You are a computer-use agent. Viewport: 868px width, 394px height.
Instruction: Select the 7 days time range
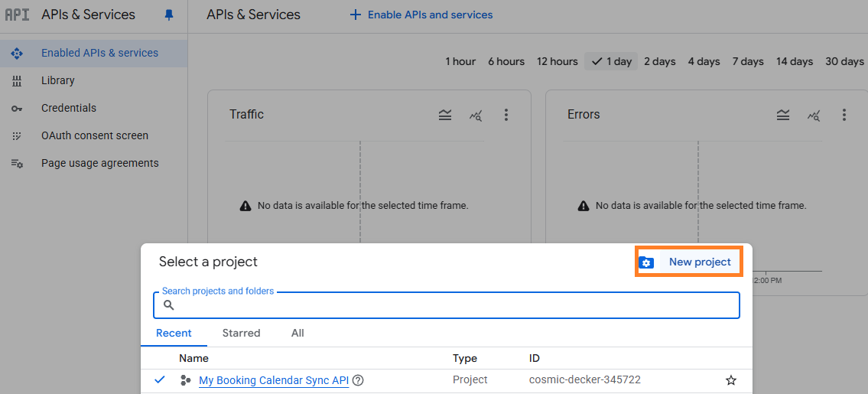pyautogui.click(x=747, y=61)
